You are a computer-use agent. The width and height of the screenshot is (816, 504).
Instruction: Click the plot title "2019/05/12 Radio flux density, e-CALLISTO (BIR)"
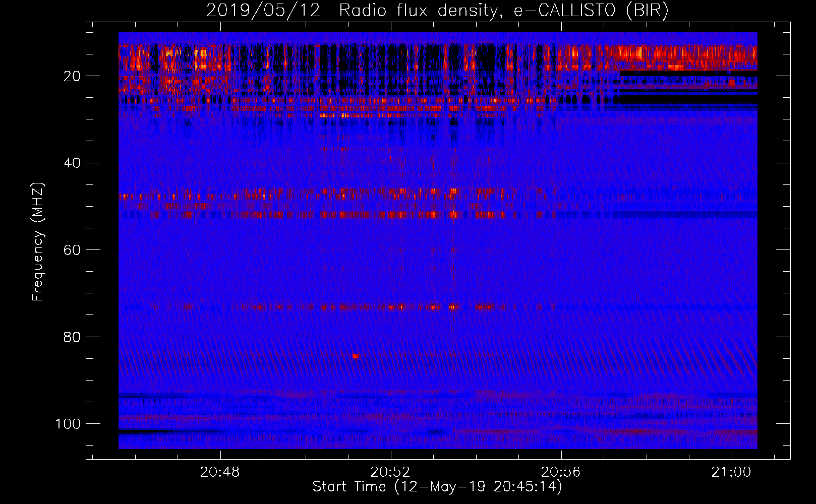pos(437,10)
